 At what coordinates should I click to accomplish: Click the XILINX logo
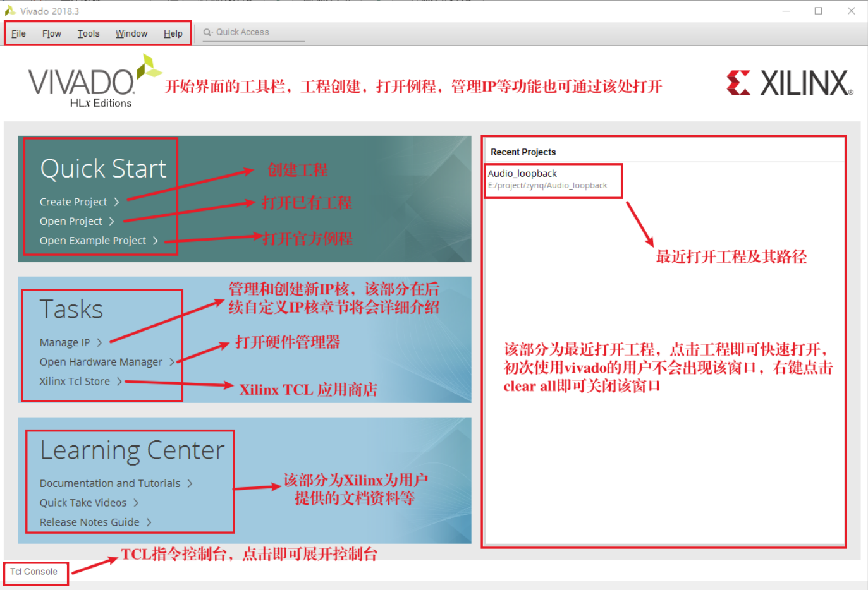tap(790, 83)
